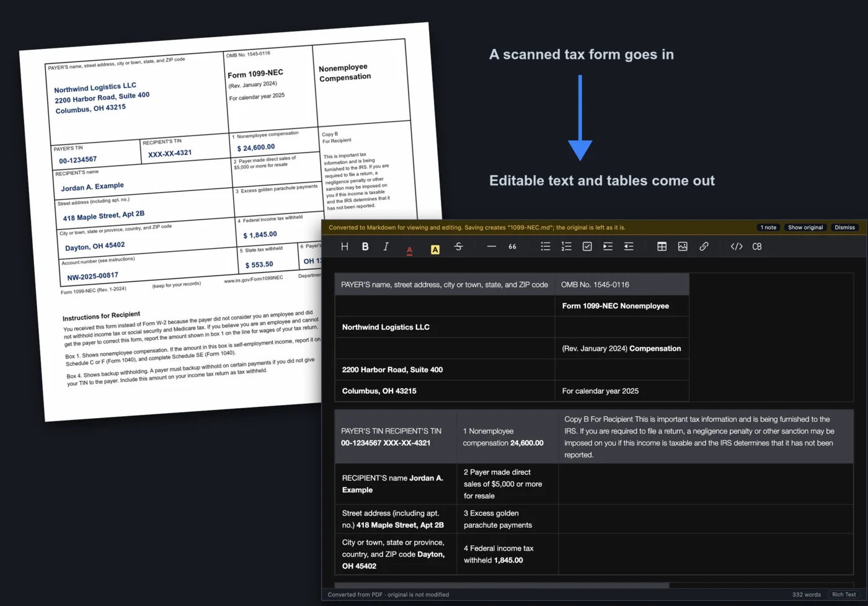Decrease indent of the current line
868x606 pixels.
(629, 246)
